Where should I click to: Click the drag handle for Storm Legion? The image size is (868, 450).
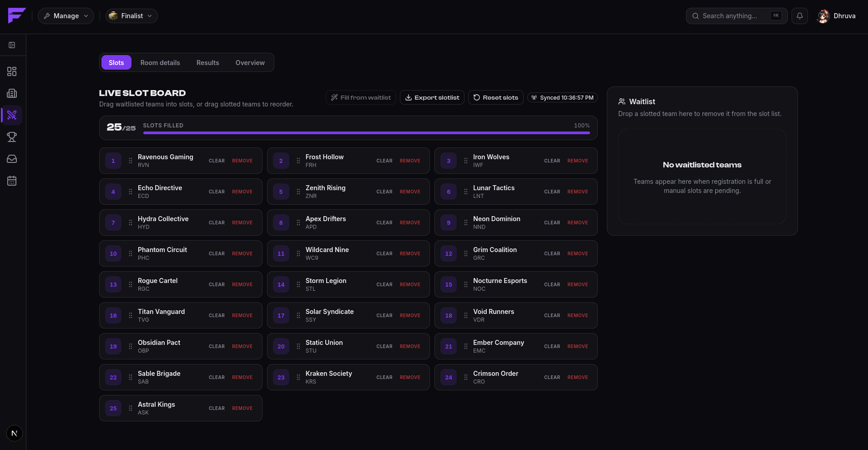pyautogui.click(x=298, y=284)
